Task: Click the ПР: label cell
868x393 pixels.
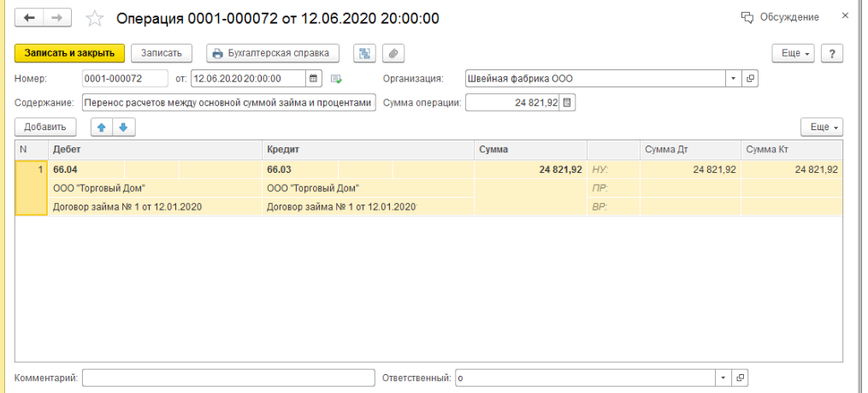Action: [x=613, y=188]
